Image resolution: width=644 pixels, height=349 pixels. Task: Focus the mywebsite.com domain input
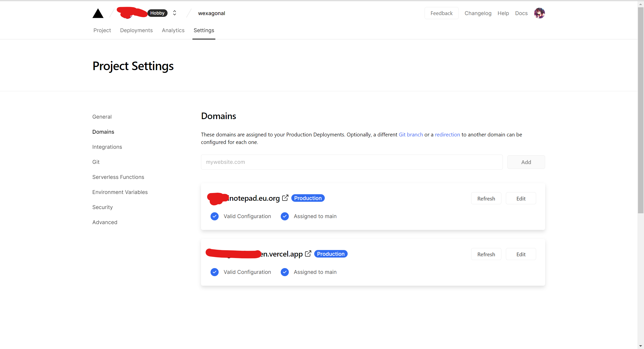coord(352,162)
